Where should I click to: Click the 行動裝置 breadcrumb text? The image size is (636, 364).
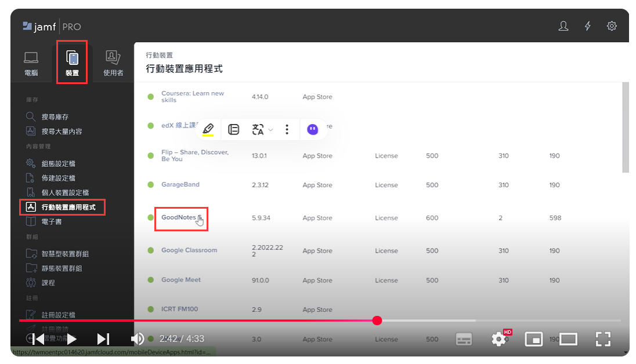160,55
